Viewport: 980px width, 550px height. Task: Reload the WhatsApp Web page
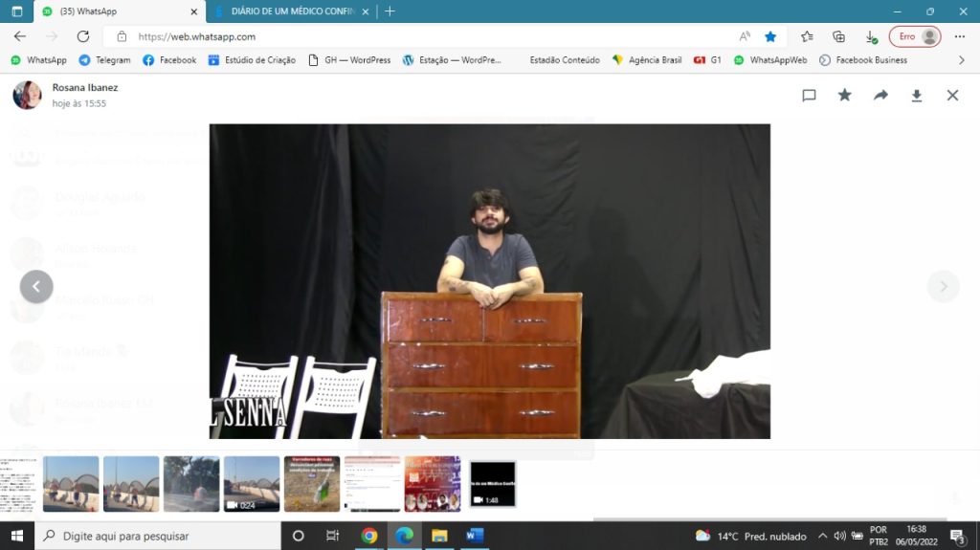(x=83, y=36)
